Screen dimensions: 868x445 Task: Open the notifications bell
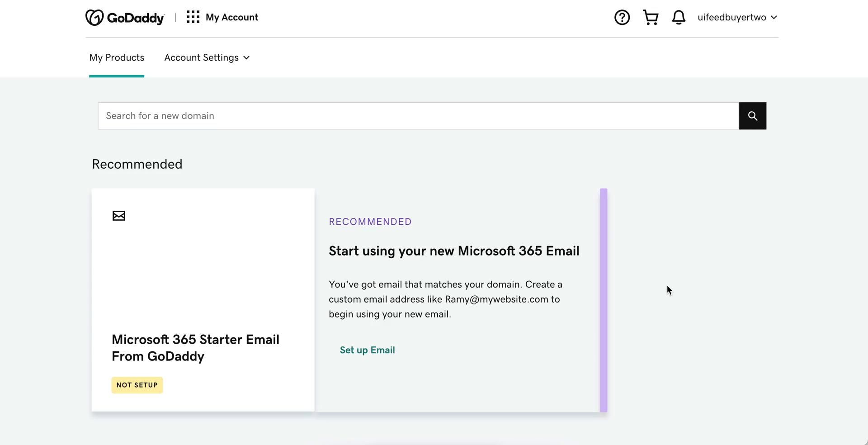pyautogui.click(x=679, y=18)
